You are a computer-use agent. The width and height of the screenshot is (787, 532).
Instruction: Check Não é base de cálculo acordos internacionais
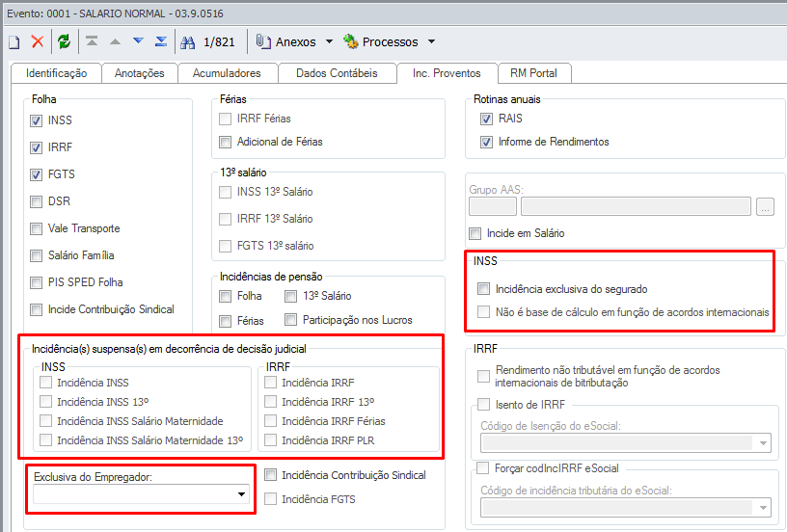click(x=484, y=312)
